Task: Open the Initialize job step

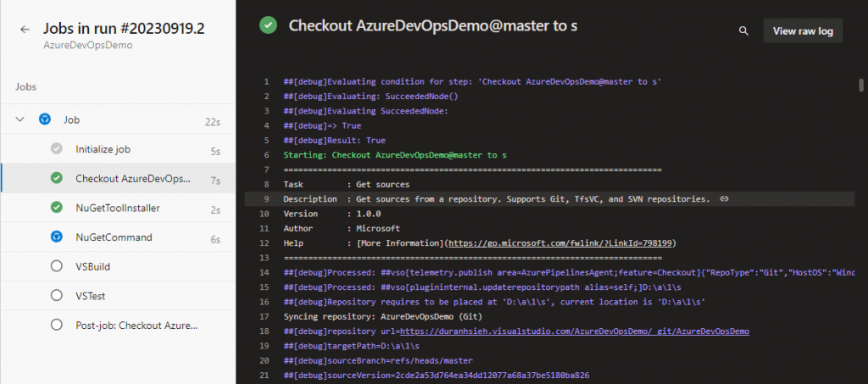Action: (x=118, y=149)
